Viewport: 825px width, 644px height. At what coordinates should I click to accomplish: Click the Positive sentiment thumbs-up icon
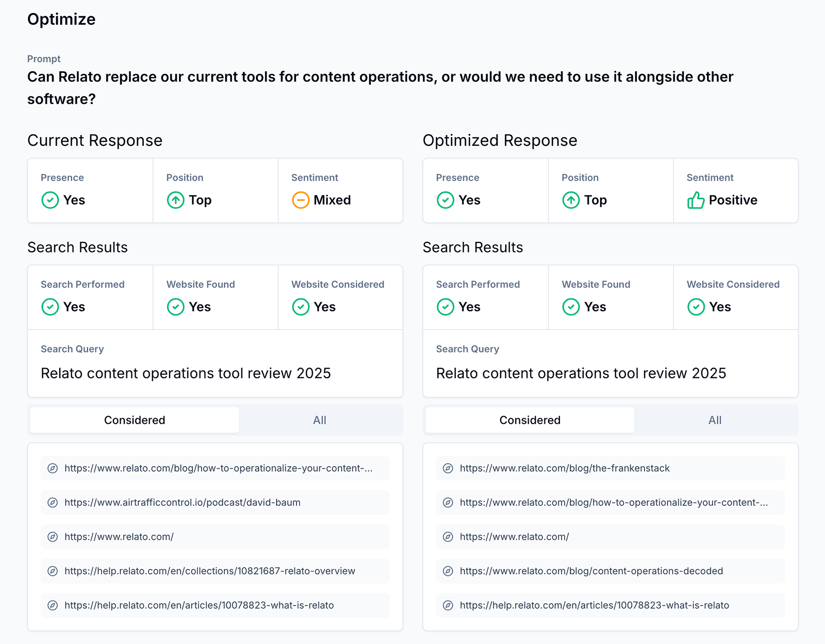point(696,200)
